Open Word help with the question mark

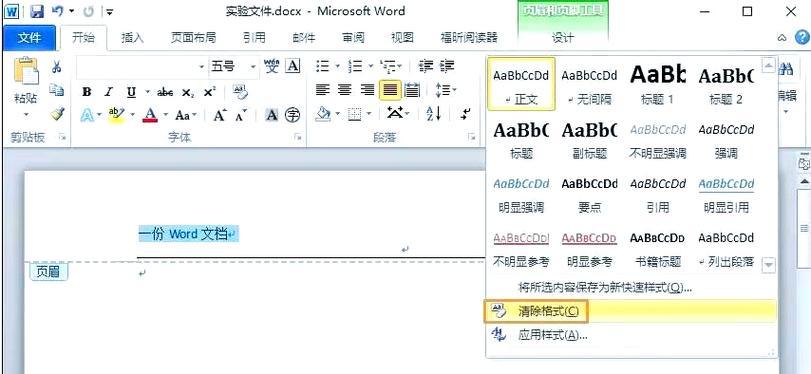coord(801,37)
